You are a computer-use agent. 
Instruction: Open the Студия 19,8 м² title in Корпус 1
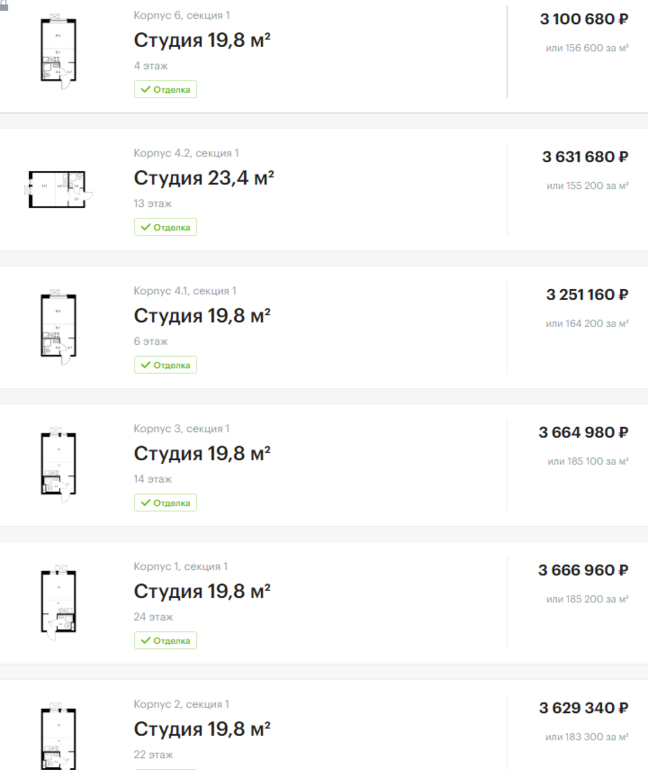point(202,591)
